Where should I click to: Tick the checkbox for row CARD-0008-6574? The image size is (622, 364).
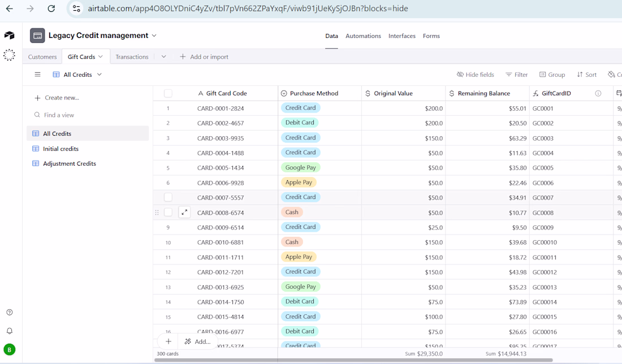tap(168, 213)
